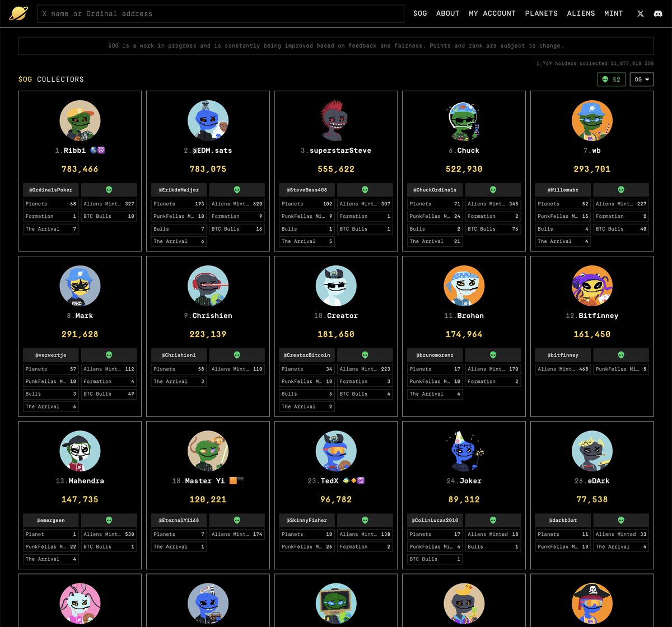Viewport: 672px width, 627px height.
Task: Click alien icon in Mahendra's card
Action: pos(109,520)
